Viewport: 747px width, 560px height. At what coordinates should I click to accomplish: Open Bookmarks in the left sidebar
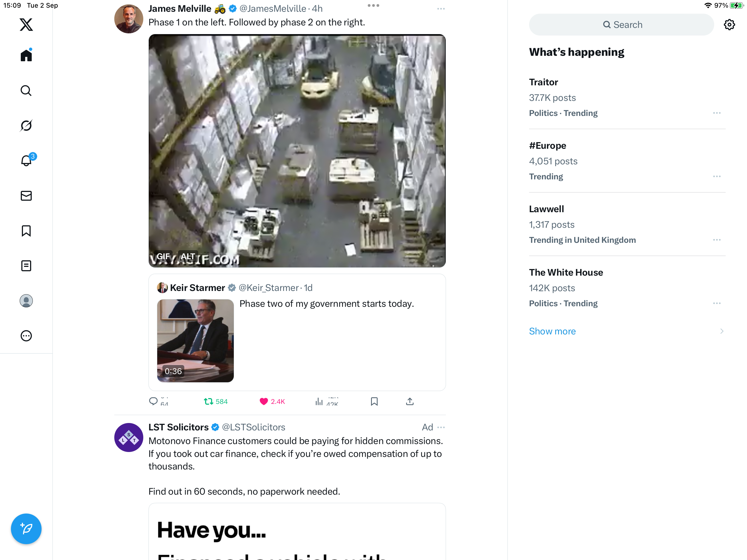(x=26, y=231)
